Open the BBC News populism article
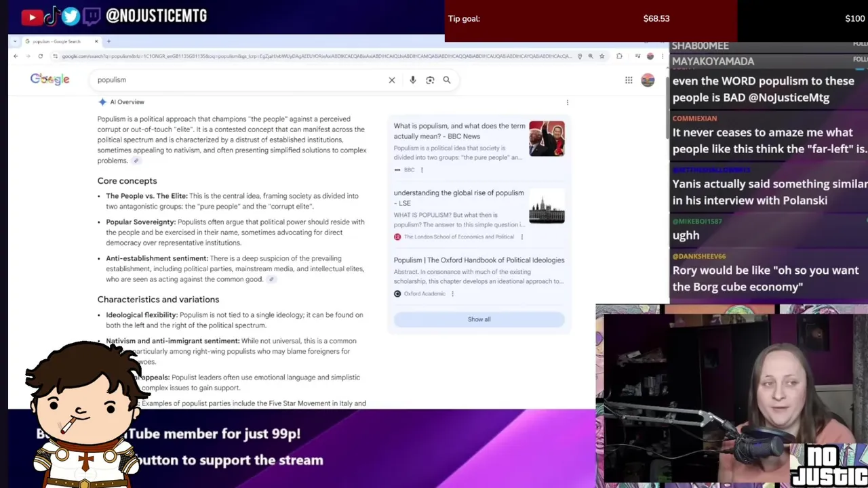 pyautogui.click(x=459, y=131)
